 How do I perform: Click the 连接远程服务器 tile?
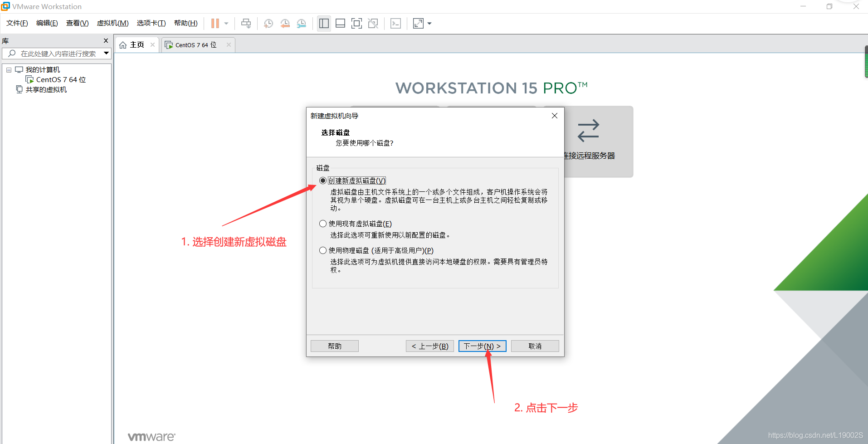pos(599,141)
